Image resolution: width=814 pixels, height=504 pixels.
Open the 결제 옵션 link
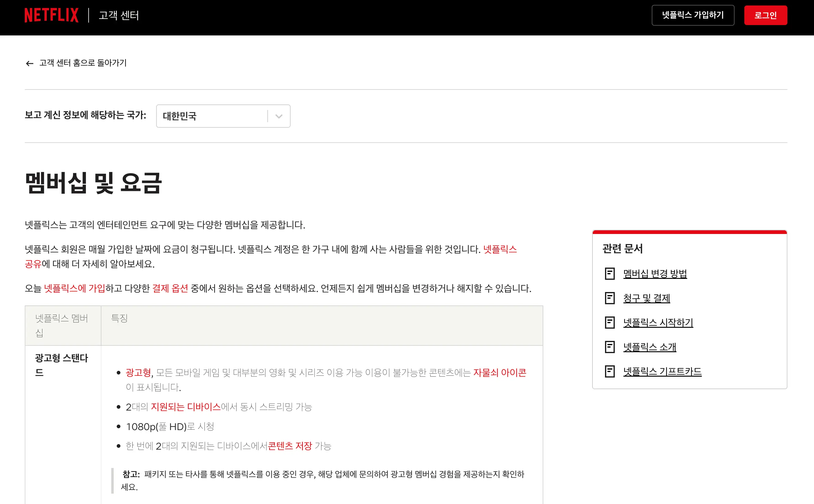click(x=170, y=288)
